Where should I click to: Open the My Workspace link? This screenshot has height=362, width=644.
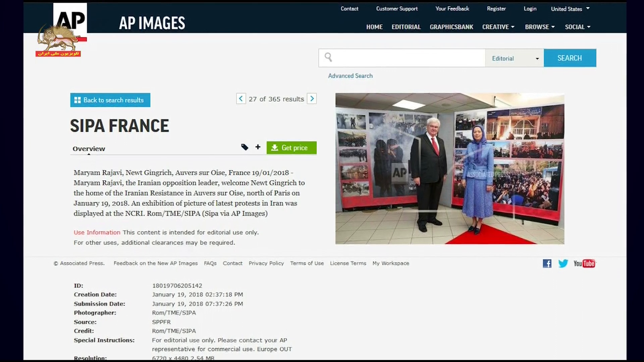[391, 263]
